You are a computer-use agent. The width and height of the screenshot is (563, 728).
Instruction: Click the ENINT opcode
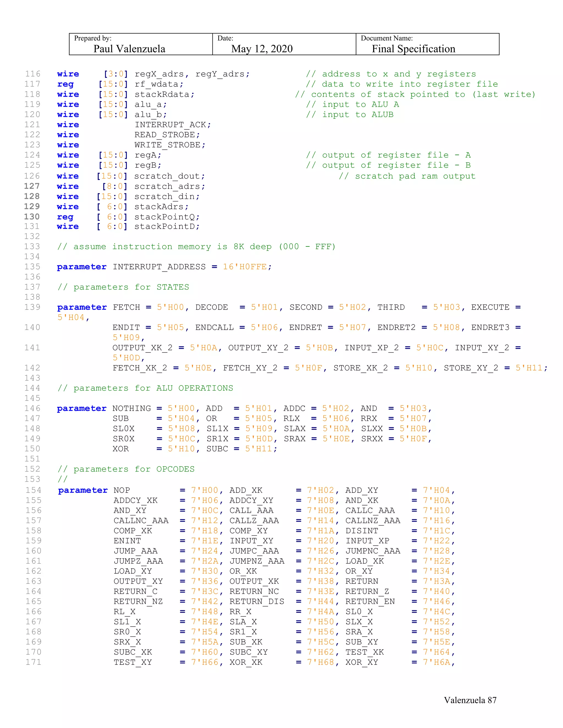coord(127,541)
